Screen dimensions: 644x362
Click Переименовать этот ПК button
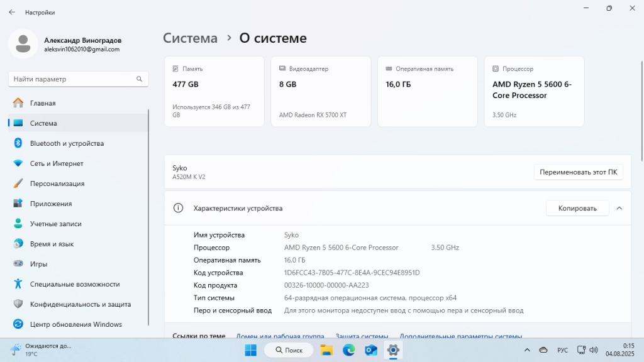point(579,172)
